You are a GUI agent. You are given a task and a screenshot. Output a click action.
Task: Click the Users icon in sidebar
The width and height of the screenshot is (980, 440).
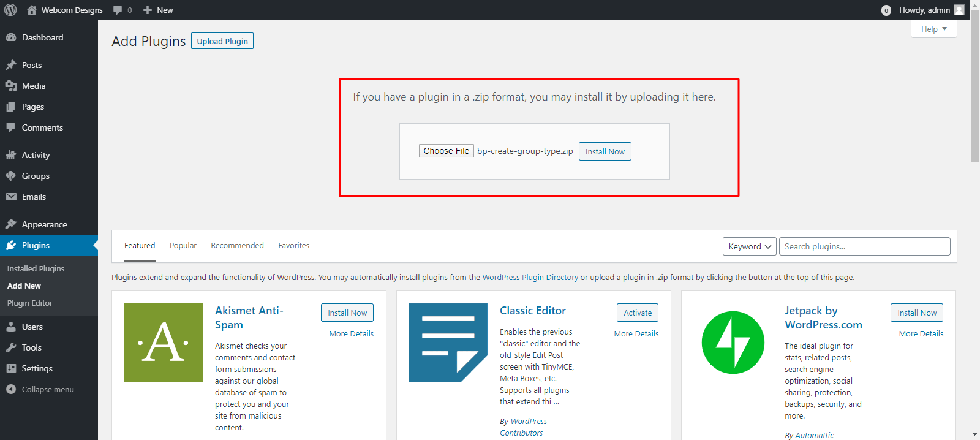pyautogui.click(x=11, y=327)
